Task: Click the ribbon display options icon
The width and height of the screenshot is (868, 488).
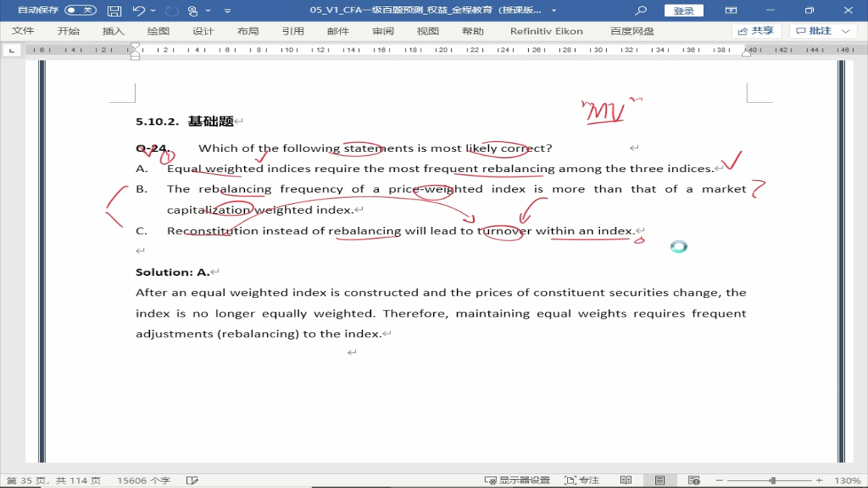Action: 731,10
